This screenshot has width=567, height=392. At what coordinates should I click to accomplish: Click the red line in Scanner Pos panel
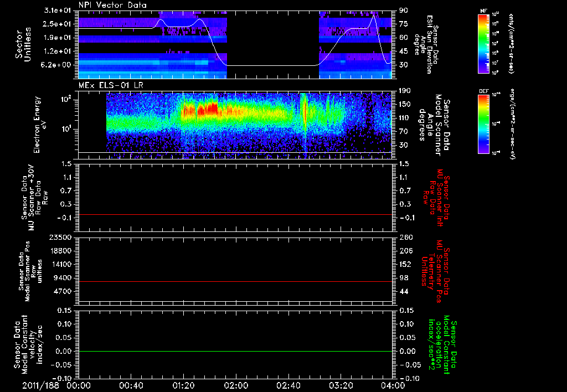(x=235, y=281)
